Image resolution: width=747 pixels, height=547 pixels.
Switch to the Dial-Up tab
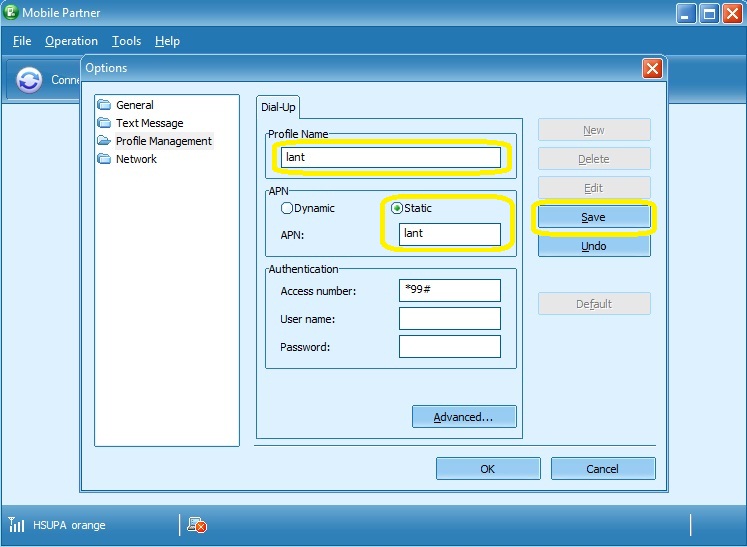[277, 107]
